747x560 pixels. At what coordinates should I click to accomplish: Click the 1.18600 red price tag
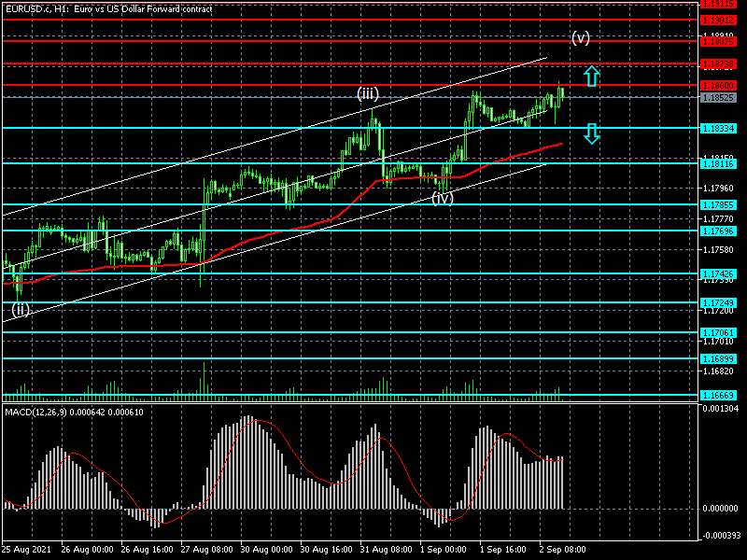click(722, 85)
